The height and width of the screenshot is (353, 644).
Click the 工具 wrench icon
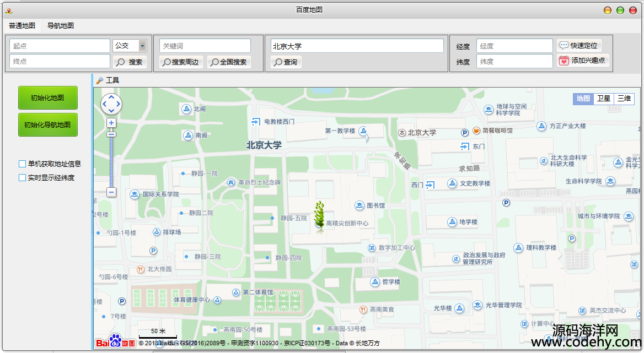(99, 80)
